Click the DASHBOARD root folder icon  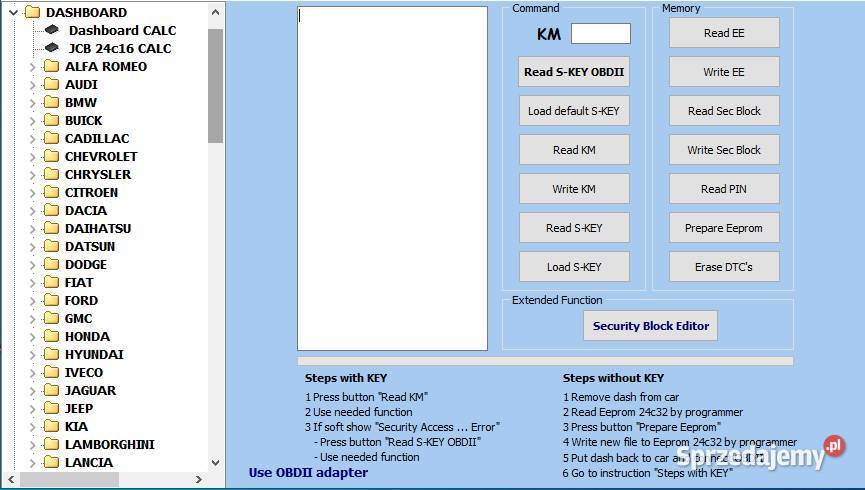[x=32, y=12]
